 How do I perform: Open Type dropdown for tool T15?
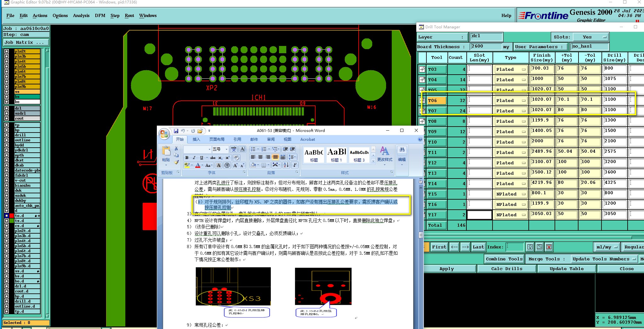510,194
